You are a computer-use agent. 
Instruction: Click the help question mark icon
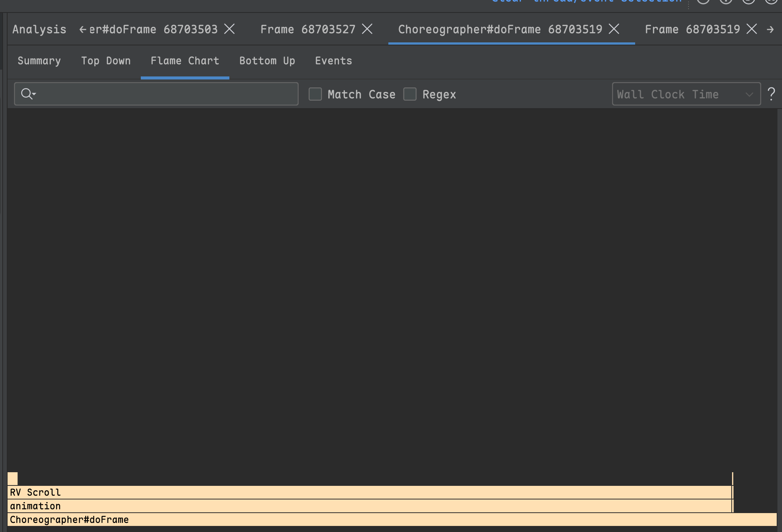tap(771, 94)
